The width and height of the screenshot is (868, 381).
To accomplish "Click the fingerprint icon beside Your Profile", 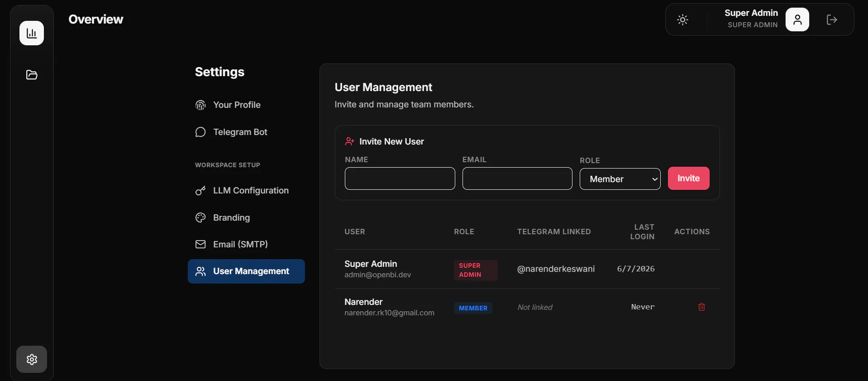I will coord(200,105).
